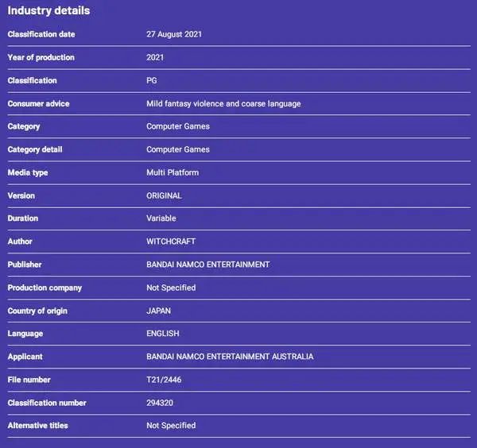
Task: Select "Computer Games" value beside Category detail
Action: pos(178,149)
